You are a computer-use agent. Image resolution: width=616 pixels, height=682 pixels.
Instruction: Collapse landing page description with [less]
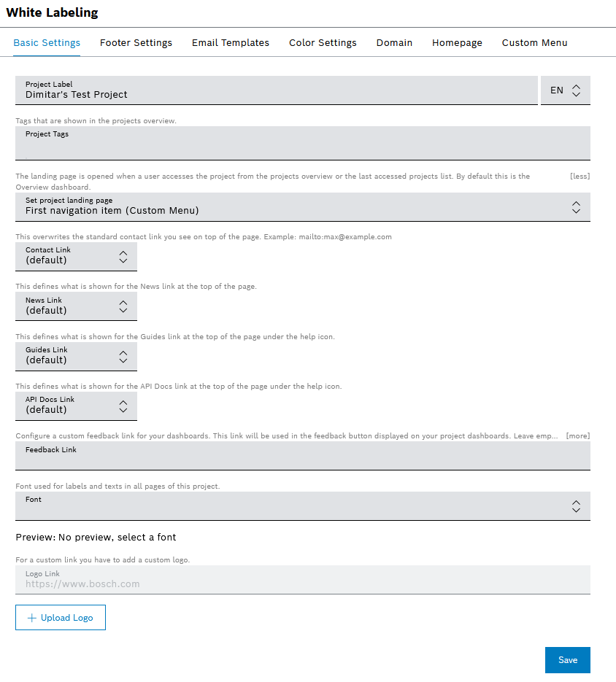580,177
